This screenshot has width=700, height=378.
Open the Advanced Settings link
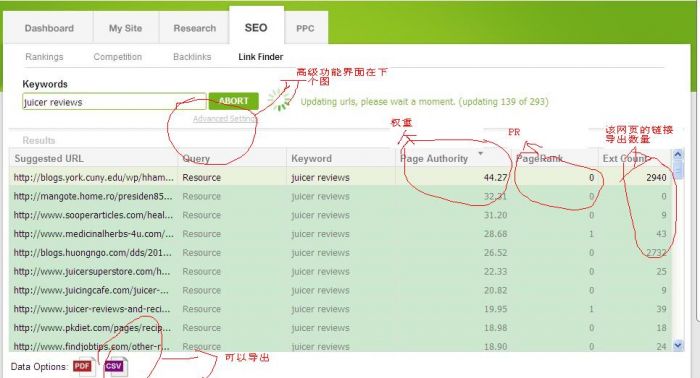click(224, 119)
